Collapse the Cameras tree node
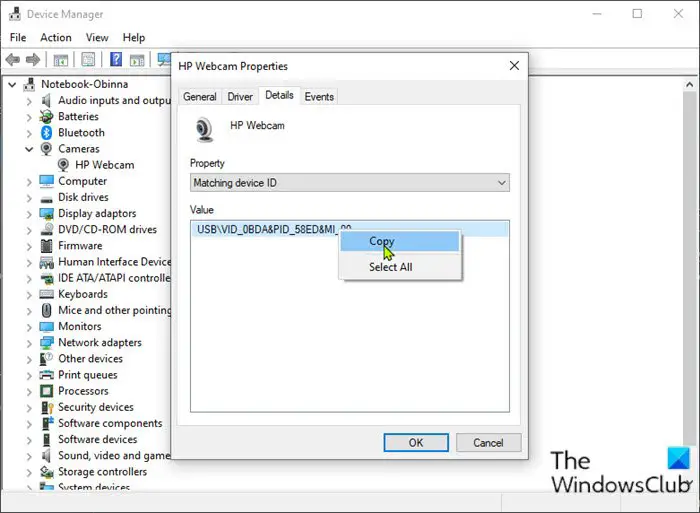Image resolution: width=700 pixels, height=513 pixels. [x=29, y=149]
